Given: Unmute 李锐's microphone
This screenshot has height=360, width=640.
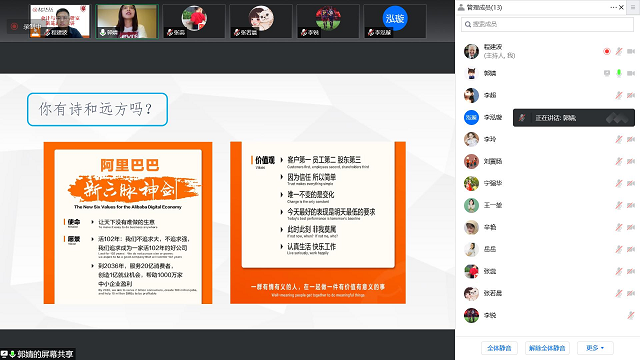Looking at the screenshot, I should pos(631,315).
